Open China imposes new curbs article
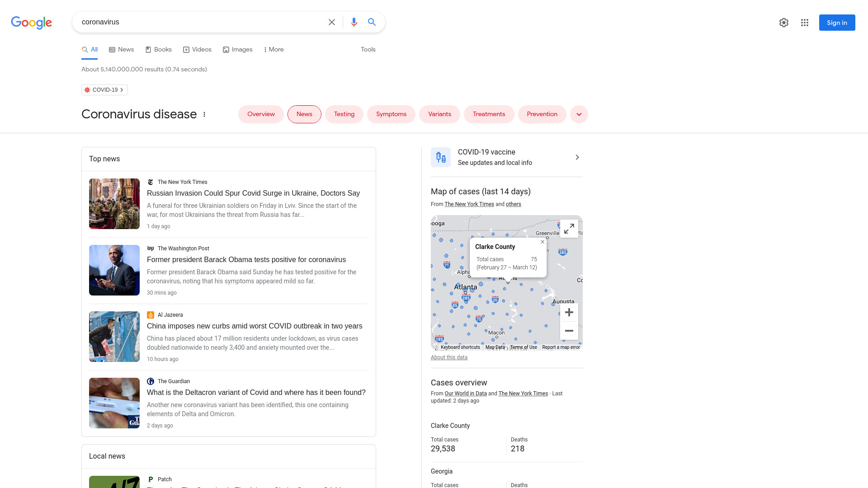 (255, 326)
